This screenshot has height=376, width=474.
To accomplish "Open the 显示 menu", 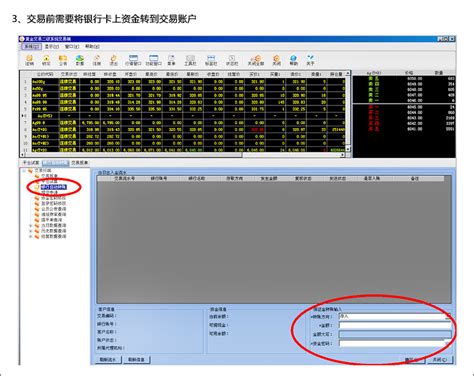I will (52, 46).
